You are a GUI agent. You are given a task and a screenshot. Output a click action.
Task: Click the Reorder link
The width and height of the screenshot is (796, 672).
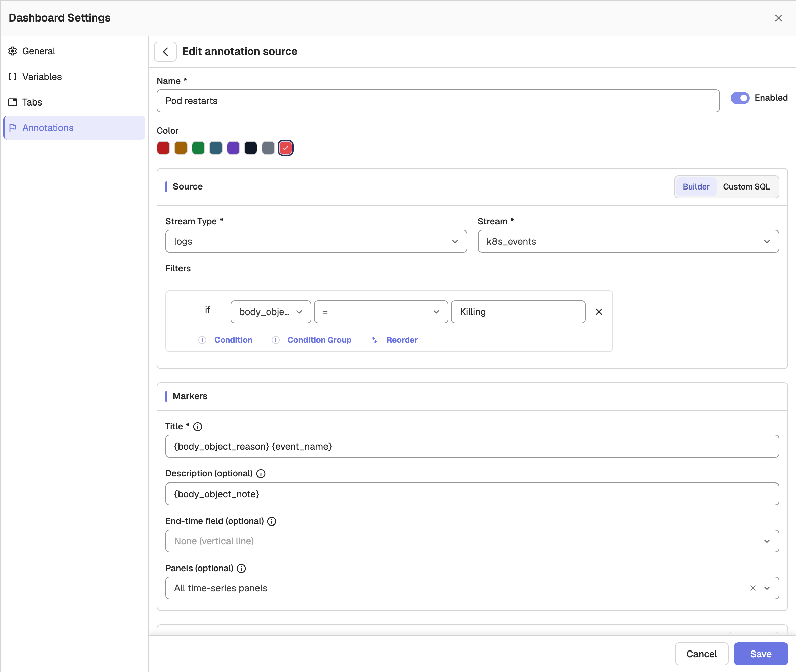(x=402, y=340)
